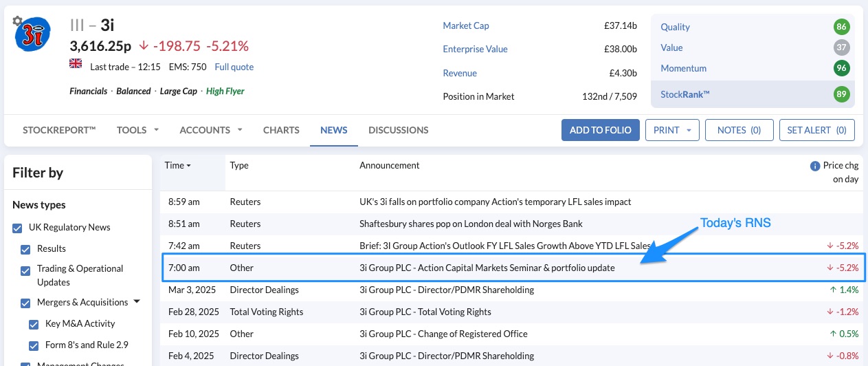Image resolution: width=868 pixels, height=366 pixels.
Task: Open Mar 3, 2025 Director/PDMR Shareholding announcement
Action: [447, 290]
